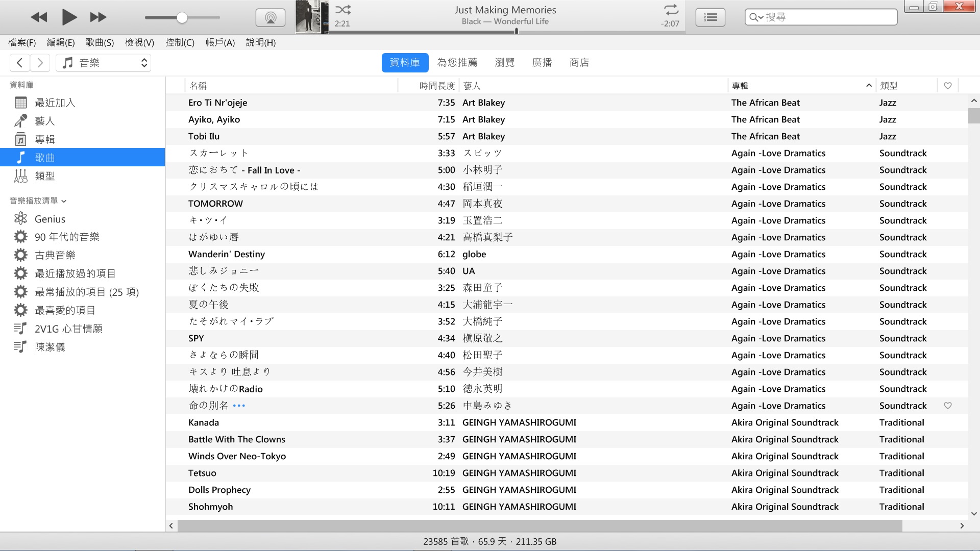
Task: Go back with the left arrow
Action: 19,63
